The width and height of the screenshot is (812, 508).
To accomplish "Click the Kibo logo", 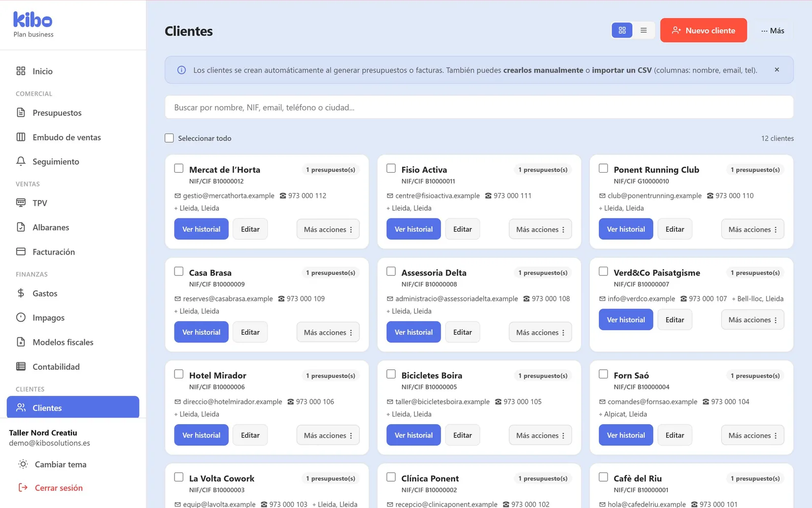I will pyautogui.click(x=32, y=20).
